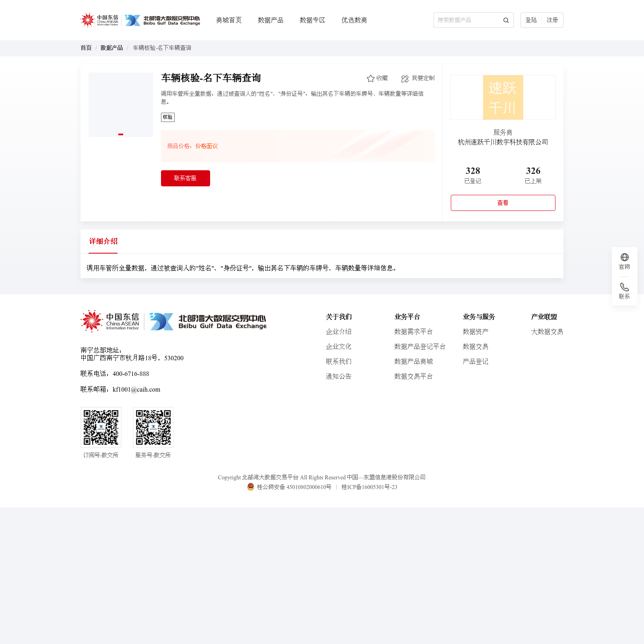Click the 首页 breadcrumb link

coord(86,48)
